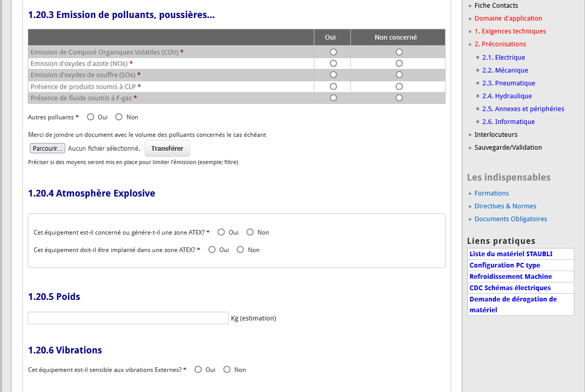
Task: Click Aucun fichier sélectionné text
Action: (x=104, y=149)
